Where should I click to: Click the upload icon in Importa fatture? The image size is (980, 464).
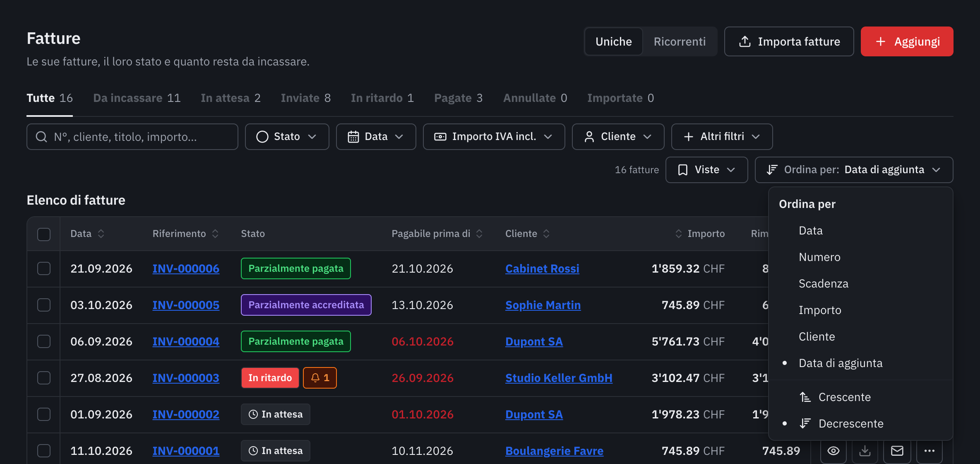click(745, 41)
